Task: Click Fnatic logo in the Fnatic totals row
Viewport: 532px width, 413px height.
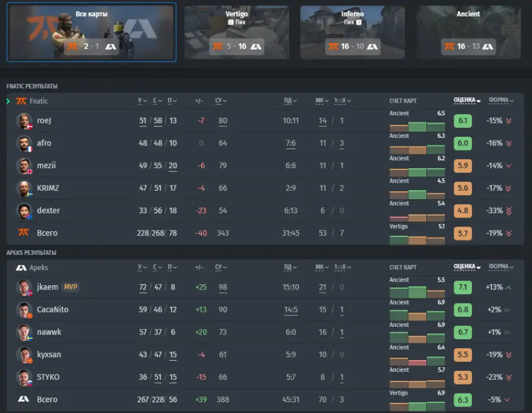Action: [x=23, y=232]
